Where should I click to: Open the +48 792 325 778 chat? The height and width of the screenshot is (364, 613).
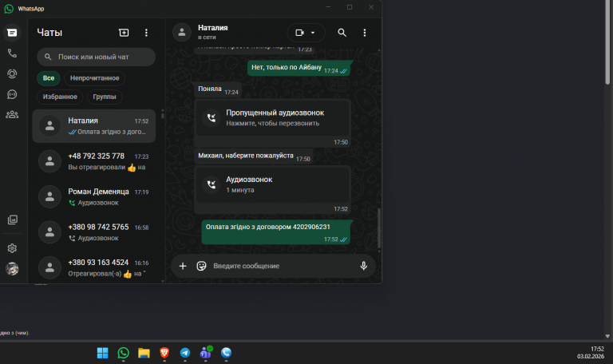[94, 161]
